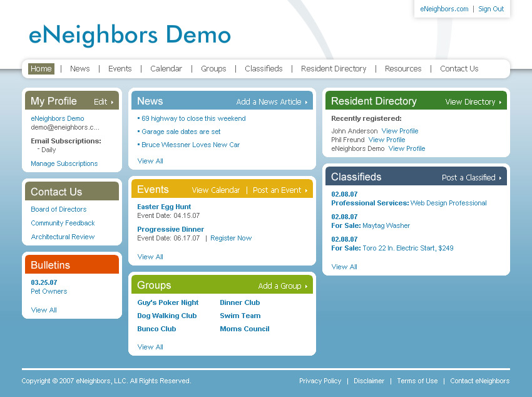Click Manage Subscriptions link
Viewport: 532px width, 397px height.
pos(64,163)
